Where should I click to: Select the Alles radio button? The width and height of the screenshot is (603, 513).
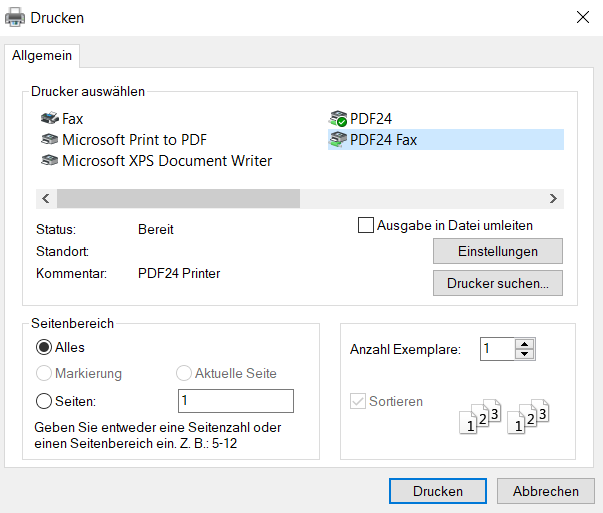pos(44,348)
